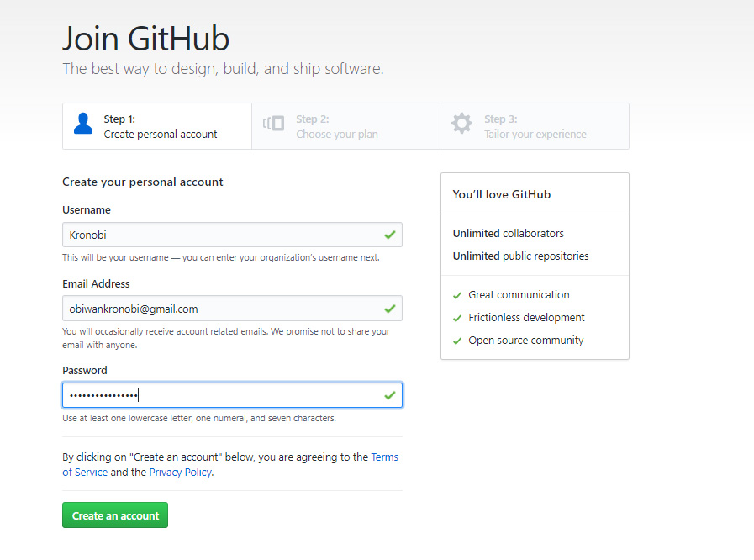Click the green checkmark in Email field
Viewport: 754px width, 560px height.
389,309
